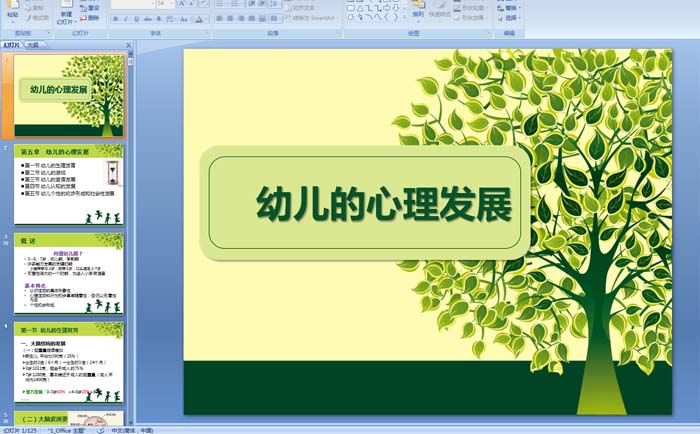Click the Paste (粘贴) button
This screenshot has width=700, height=434.
[x=13, y=10]
